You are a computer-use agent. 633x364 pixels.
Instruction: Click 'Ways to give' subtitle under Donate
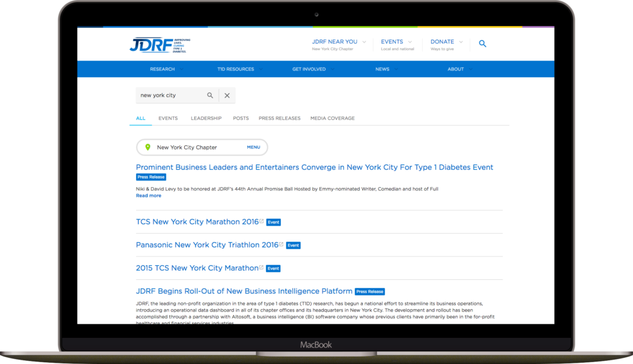pos(442,49)
